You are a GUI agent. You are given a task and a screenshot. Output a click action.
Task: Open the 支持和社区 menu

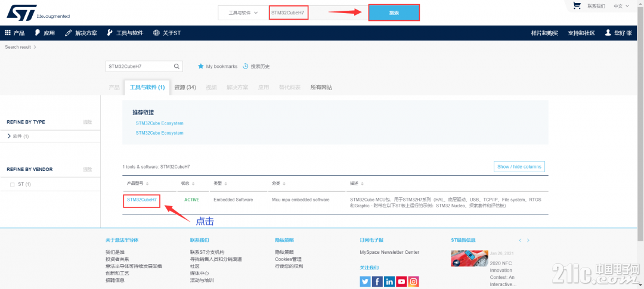(x=581, y=33)
